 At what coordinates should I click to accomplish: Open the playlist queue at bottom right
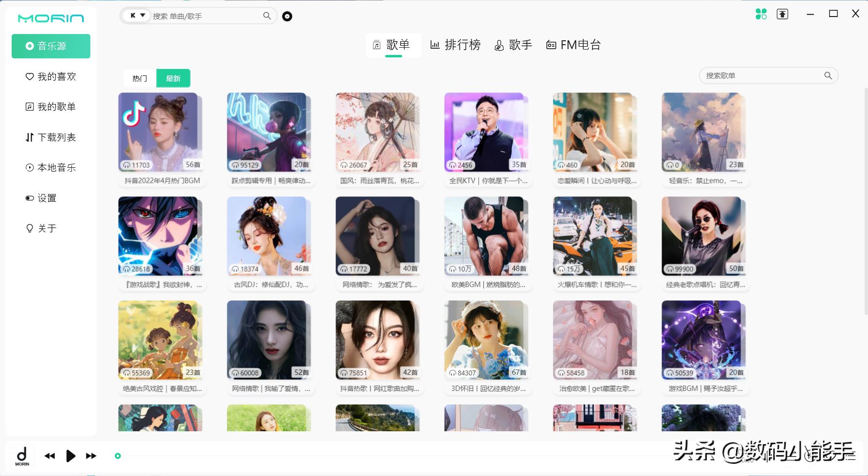click(851, 457)
